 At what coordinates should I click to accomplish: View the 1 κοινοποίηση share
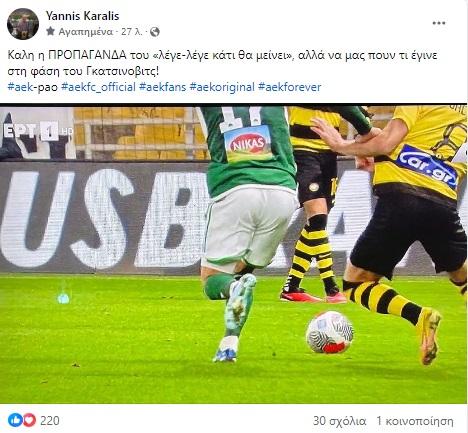click(x=415, y=421)
